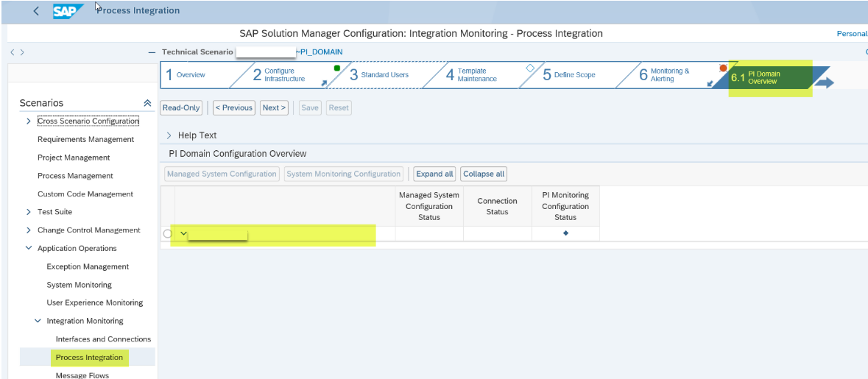Click the Previous button

click(233, 108)
